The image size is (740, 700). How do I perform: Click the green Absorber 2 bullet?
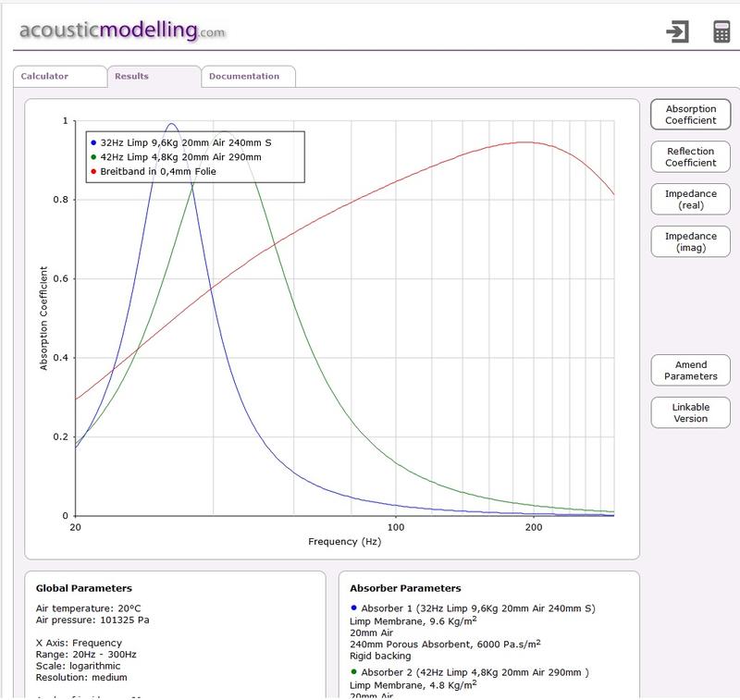[x=354, y=671]
